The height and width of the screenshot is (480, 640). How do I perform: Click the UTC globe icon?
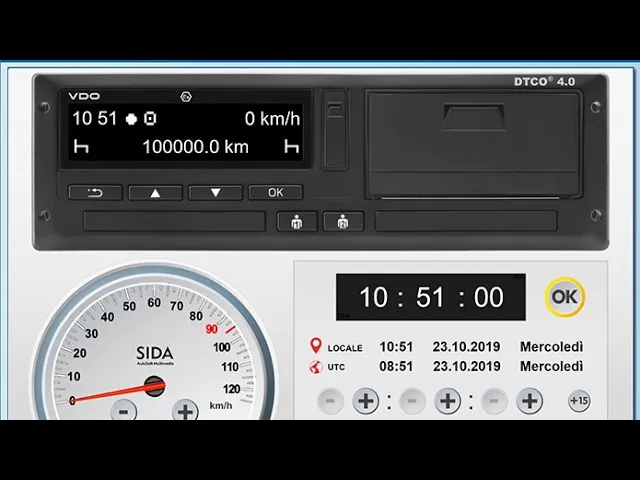tap(316, 367)
